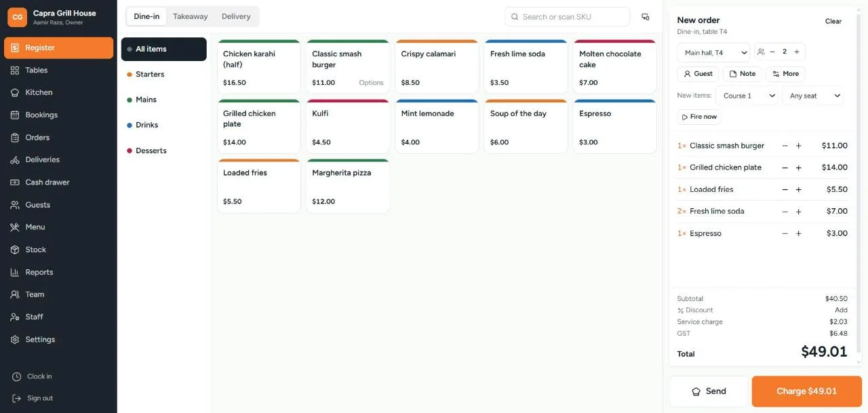
Task: Open Settings in the sidebar
Action: (58, 339)
